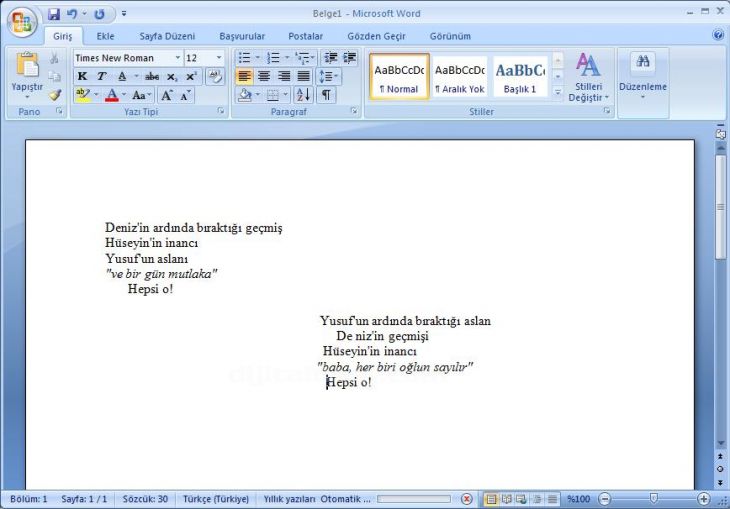
Task: Apply bulleted list
Action: (x=244, y=58)
